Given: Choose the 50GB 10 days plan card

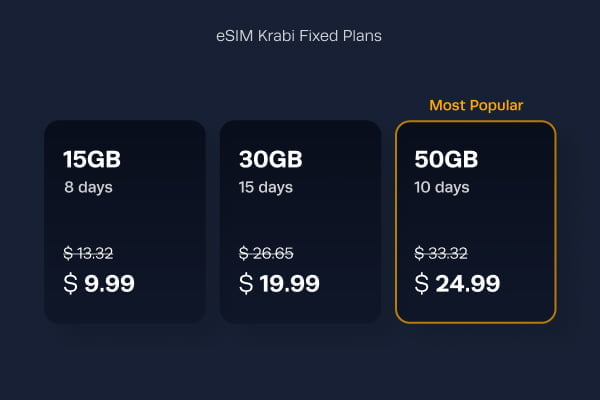Looking at the screenshot, I should (476, 222).
